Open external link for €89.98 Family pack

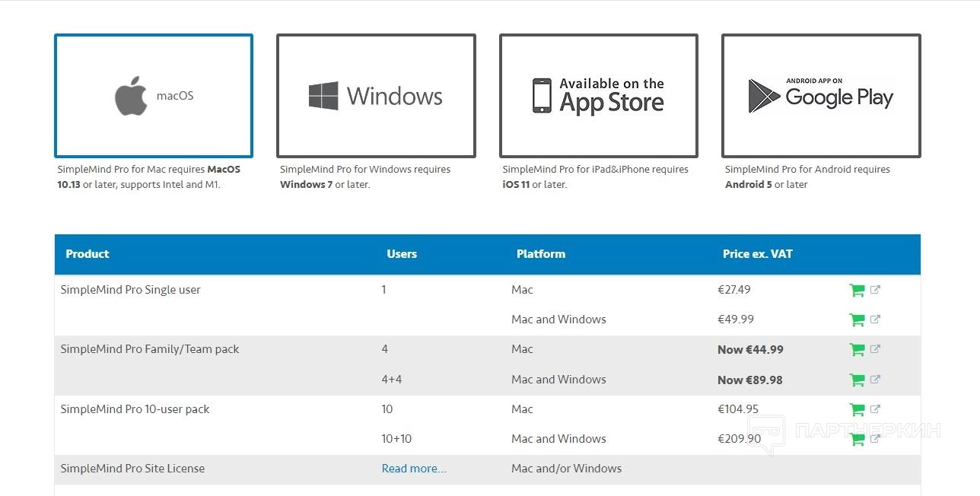click(x=875, y=379)
